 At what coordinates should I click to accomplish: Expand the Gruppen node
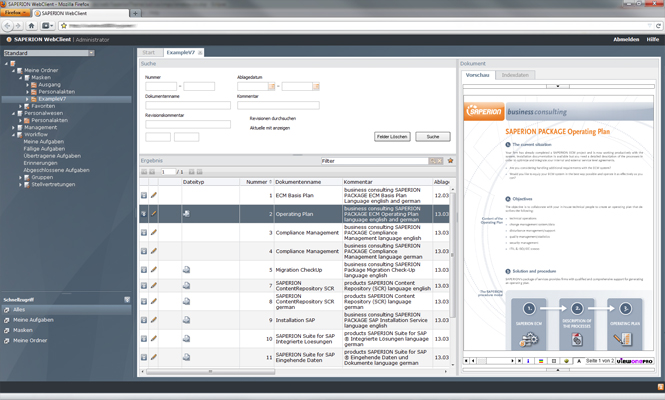(20, 177)
